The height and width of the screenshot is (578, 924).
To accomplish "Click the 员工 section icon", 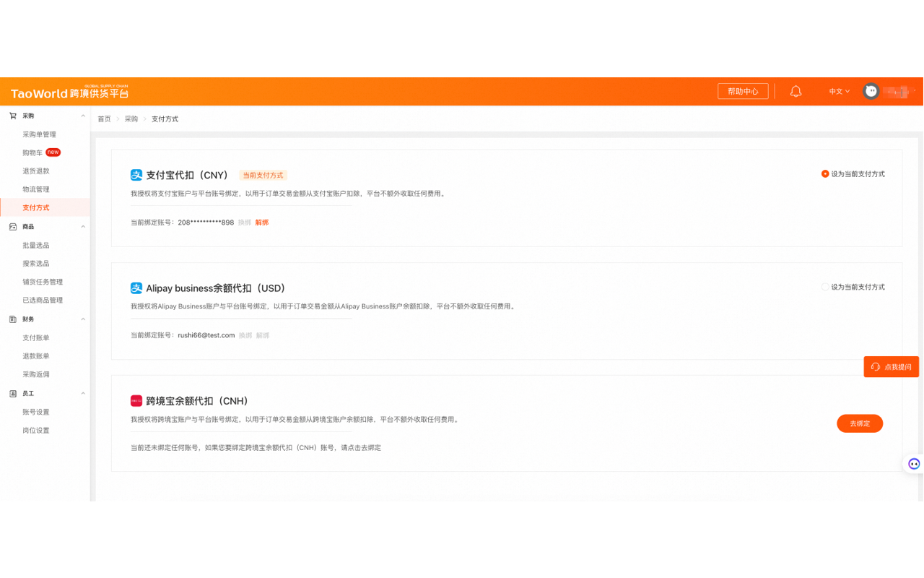I will (x=13, y=394).
